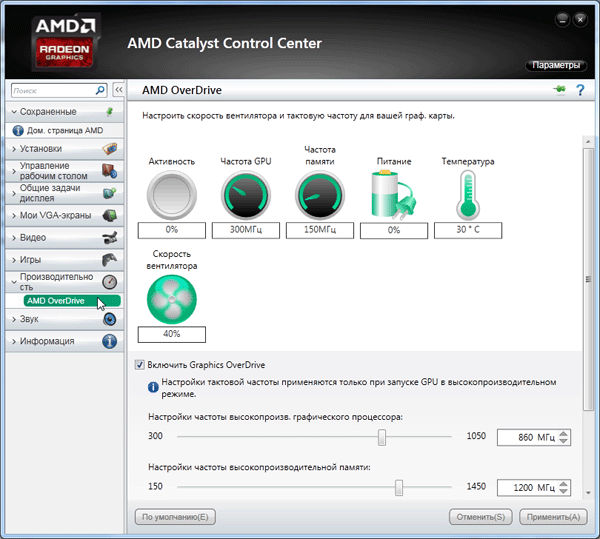Click the AMD Radeon Graphics logo

tap(65, 42)
